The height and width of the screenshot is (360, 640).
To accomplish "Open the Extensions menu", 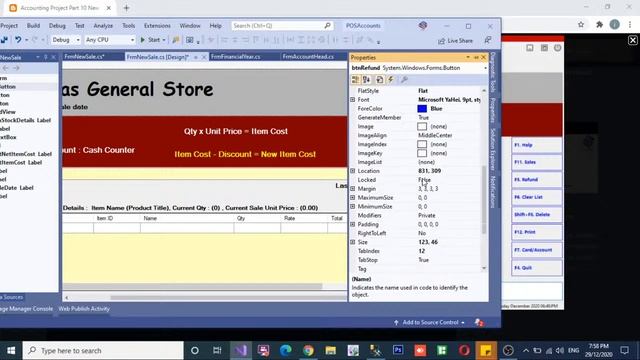I will tap(157, 25).
